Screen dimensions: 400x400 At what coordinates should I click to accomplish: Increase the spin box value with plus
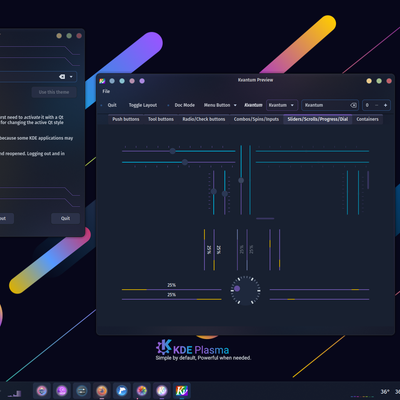385,105
